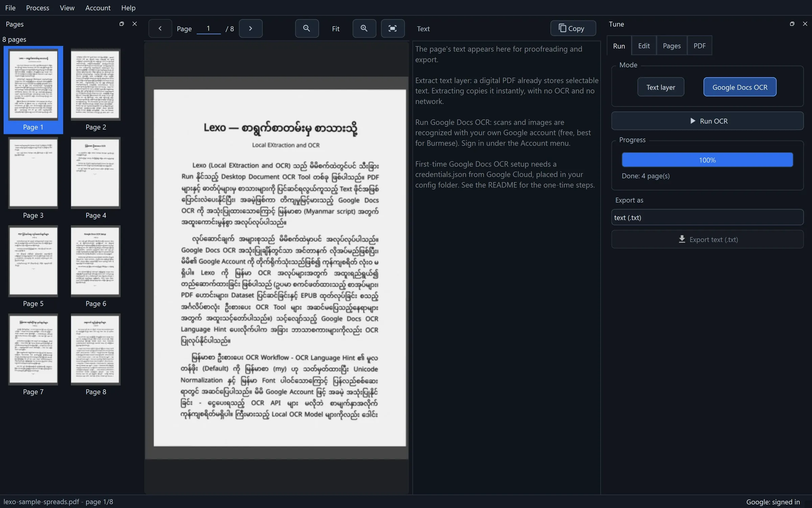Screen dimensions: 812x508
Task: Start Run OCR
Action: click(707, 121)
